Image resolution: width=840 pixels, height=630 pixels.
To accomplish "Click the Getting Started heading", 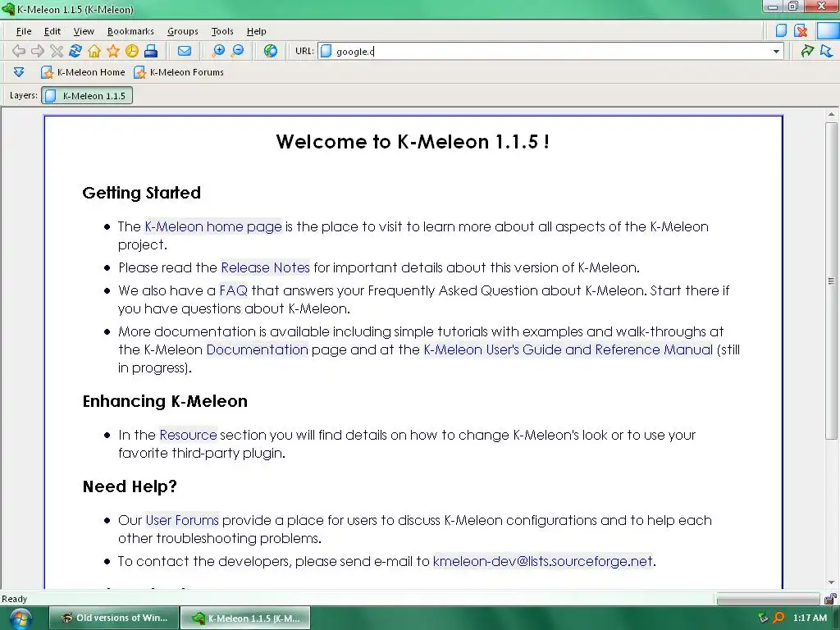I will pyautogui.click(x=141, y=193).
